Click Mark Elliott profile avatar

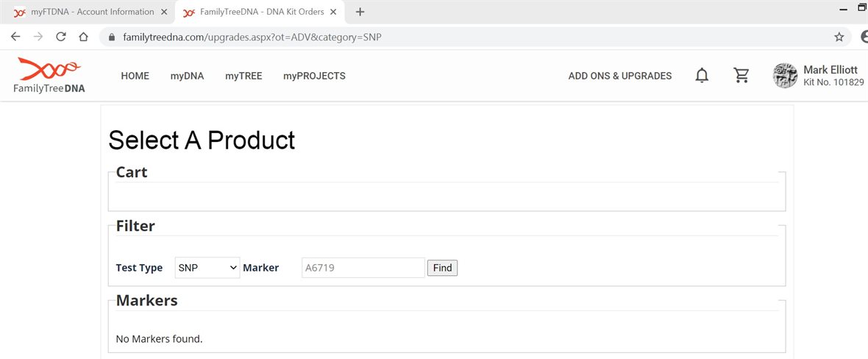(785, 76)
